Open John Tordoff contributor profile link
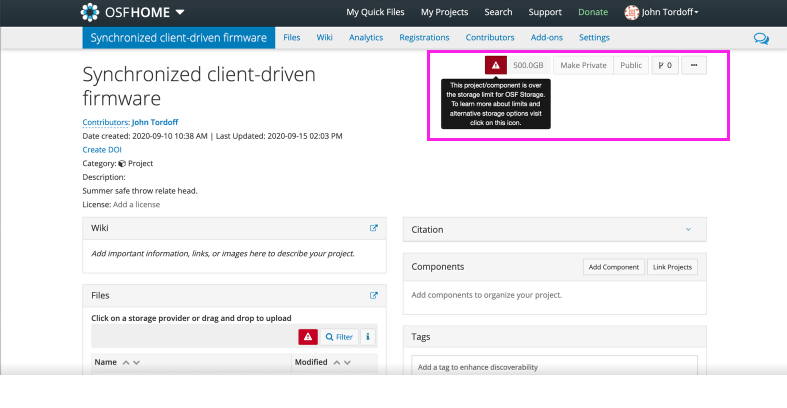787x408 pixels. pos(155,122)
